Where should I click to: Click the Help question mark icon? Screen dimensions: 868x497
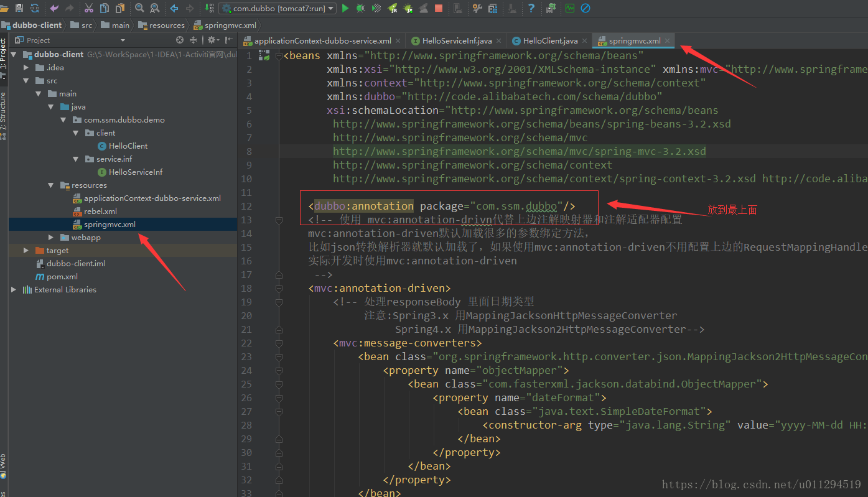pos(531,8)
